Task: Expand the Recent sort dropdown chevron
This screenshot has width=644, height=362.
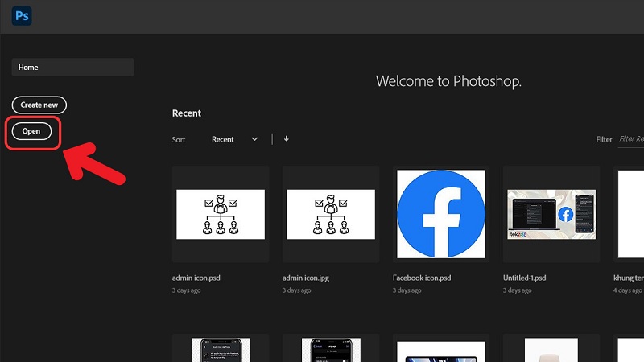Action: (254, 139)
